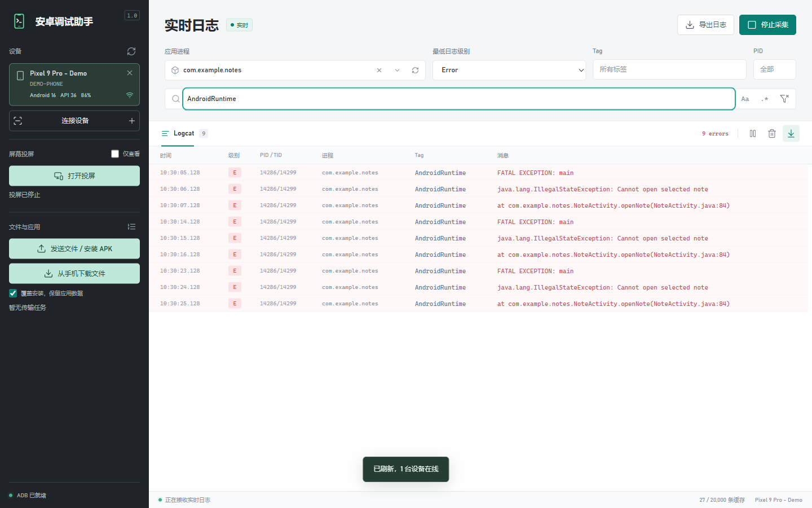Select the log row at 10:30:24.128
Image resolution: width=812 pixels, height=508 pixels.
point(478,287)
